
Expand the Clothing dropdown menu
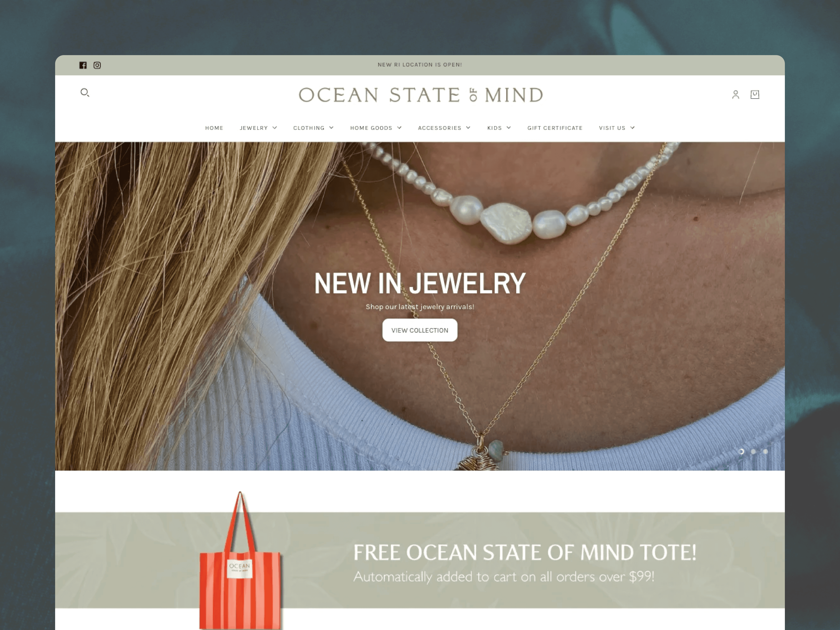point(313,128)
